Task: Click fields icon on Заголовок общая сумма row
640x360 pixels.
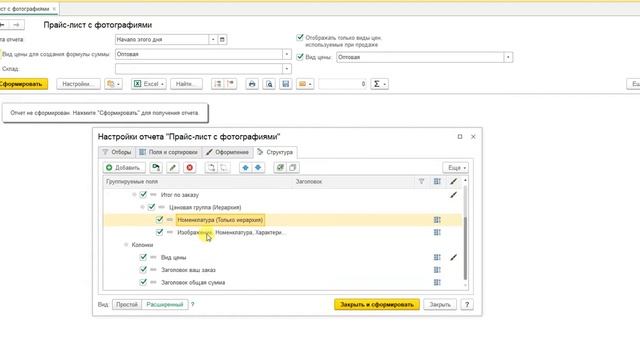Action: [437, 282]
